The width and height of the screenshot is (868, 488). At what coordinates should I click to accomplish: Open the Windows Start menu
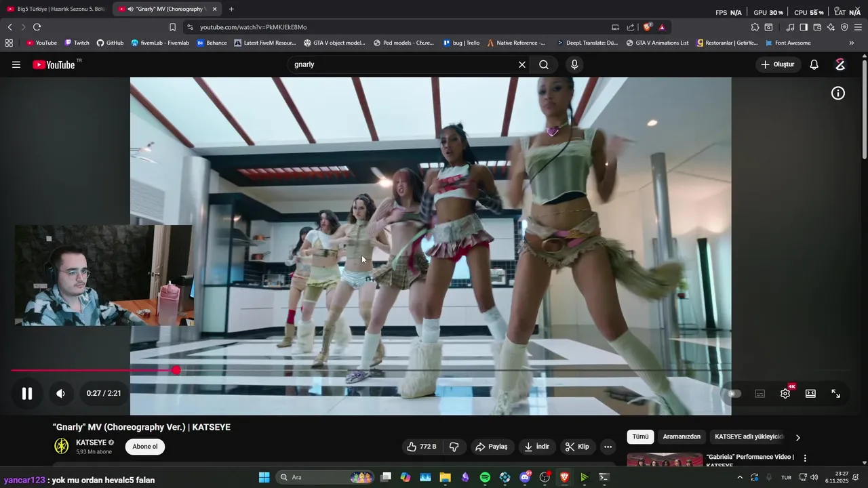[x=264, y=477]
